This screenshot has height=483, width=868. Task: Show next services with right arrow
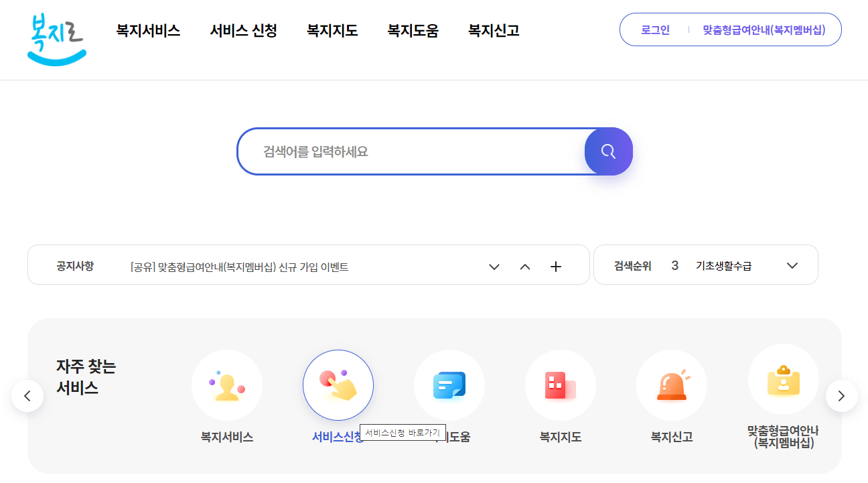[x=842, y=396]
